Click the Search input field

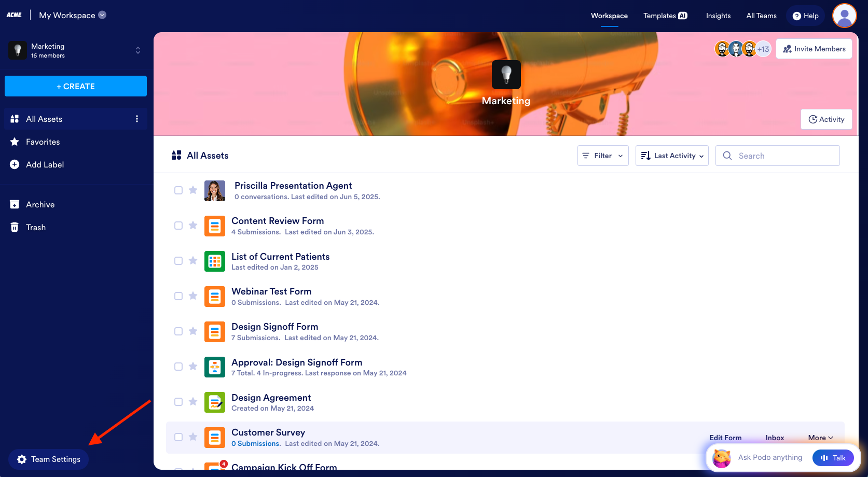(777, 156)
